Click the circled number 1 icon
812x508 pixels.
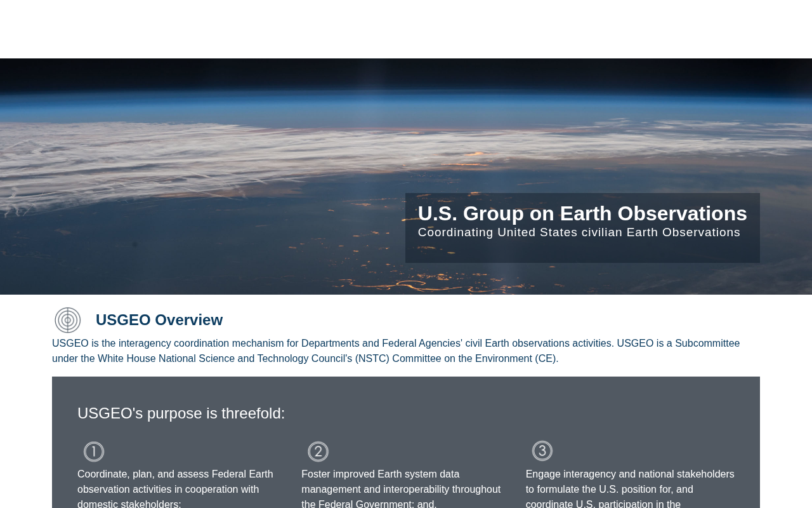click(94, 452)
